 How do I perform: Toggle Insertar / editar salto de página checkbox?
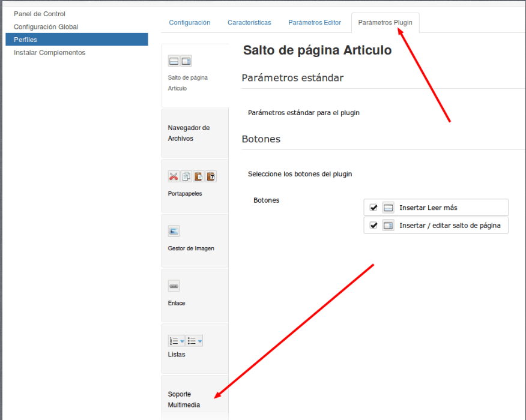pos(373,225)
